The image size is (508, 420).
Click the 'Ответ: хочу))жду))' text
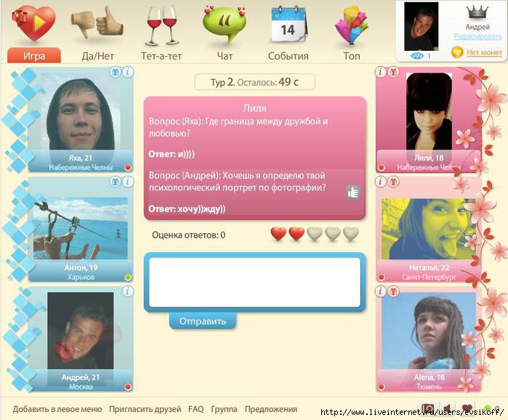(x=187, y=209)
